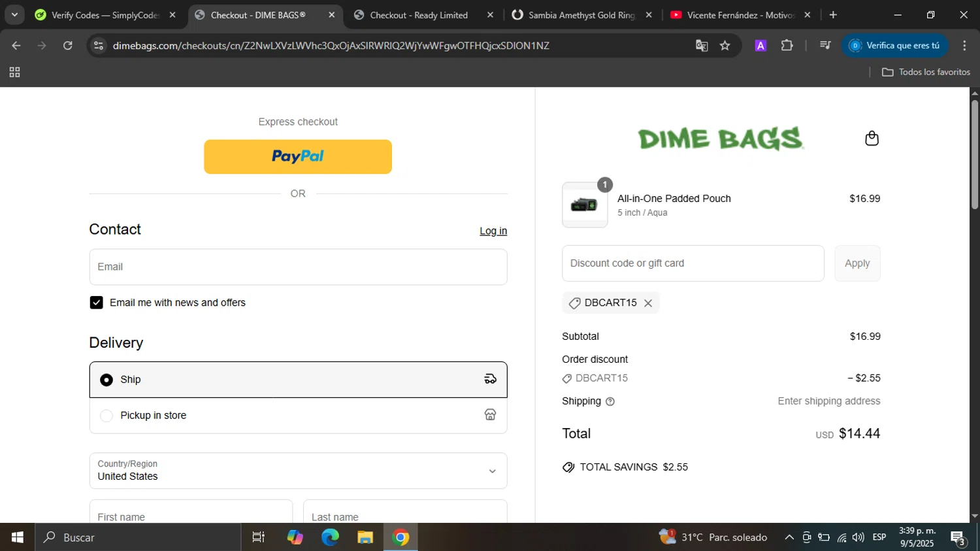Screen dimensions: 980x551
Task: Click the ESP language indicator
Action: [879, 537]
